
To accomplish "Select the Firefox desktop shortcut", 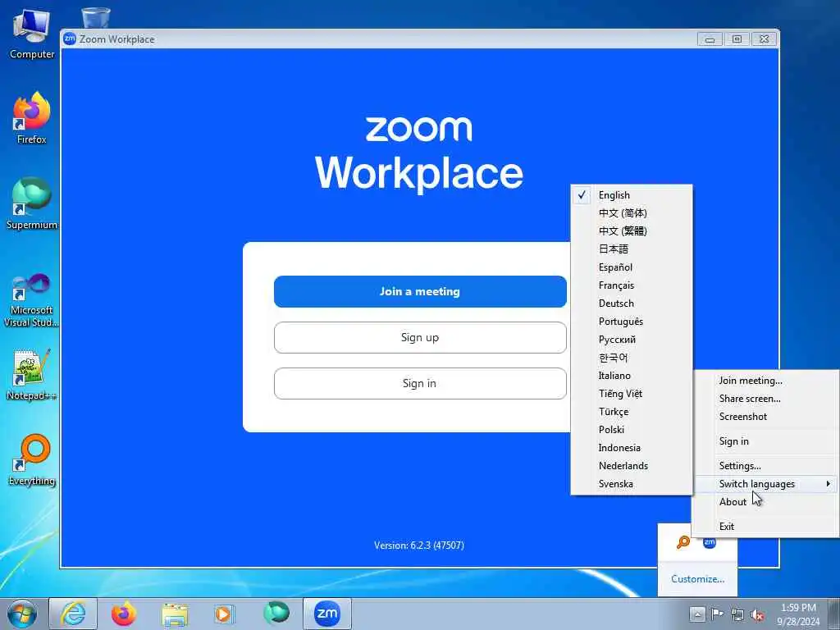I will click(31, 118).
